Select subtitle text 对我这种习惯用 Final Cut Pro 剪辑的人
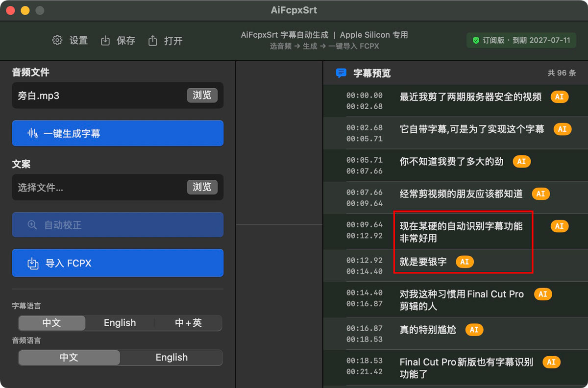 pos(462,300)
